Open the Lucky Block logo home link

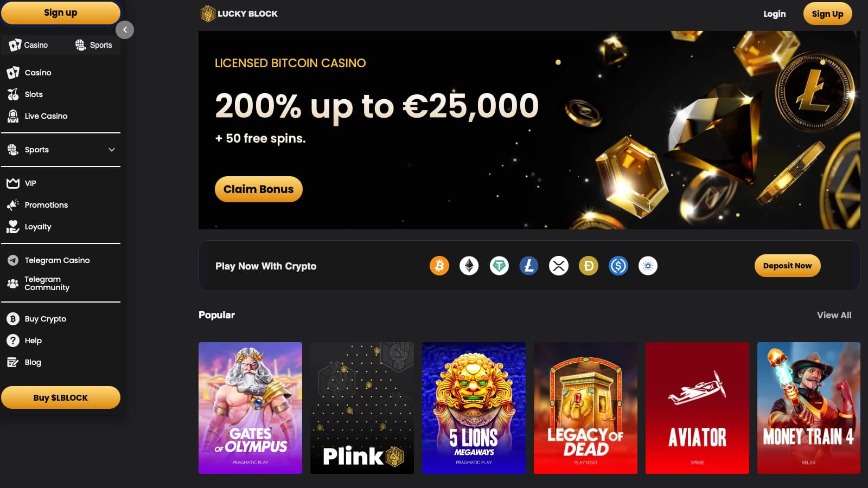point(239,14)
